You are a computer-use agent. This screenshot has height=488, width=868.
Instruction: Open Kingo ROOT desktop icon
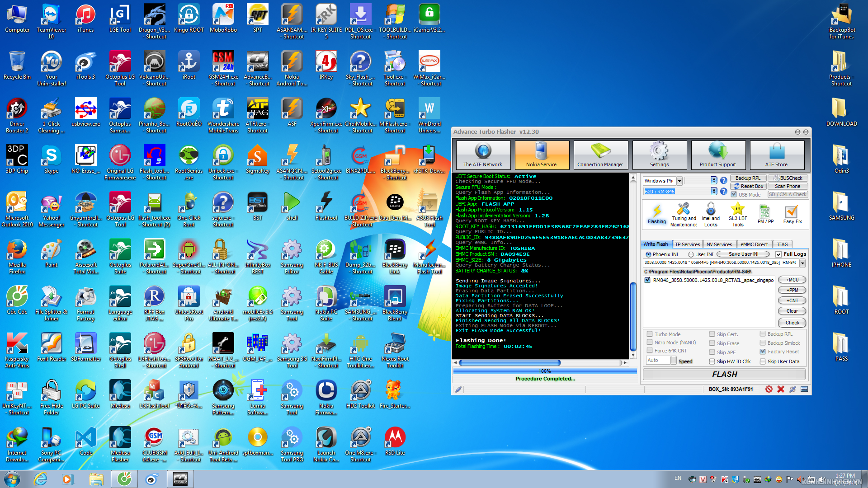click(189, 18)
